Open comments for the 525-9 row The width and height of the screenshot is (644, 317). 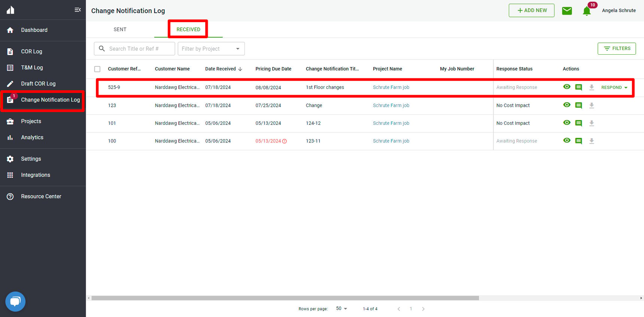pyautogui.click(x=578, y=87)
